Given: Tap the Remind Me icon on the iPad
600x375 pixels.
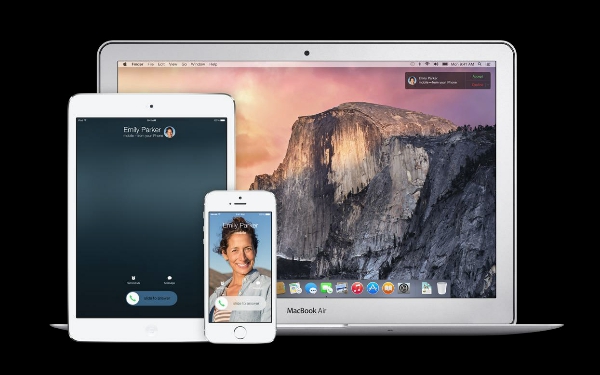Looking at the screenshot, I should pyautogui.click(x=134, y=278).
